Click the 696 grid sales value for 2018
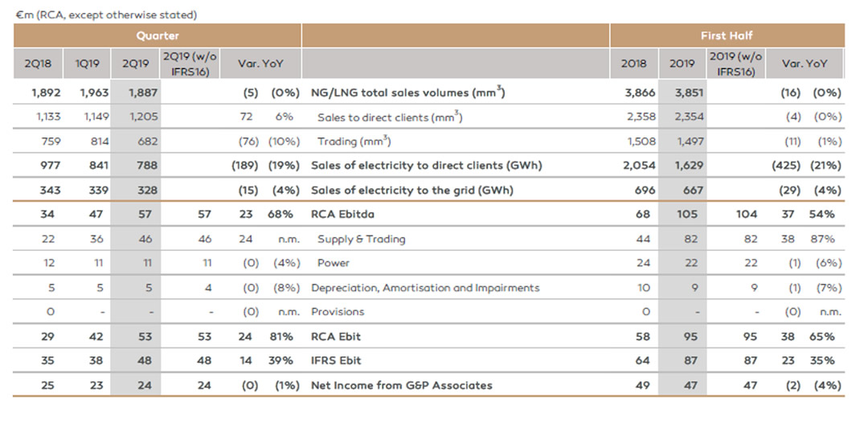The height and width of the screenshot is (440, 868). pyautogui.click(x=645, y=190)
